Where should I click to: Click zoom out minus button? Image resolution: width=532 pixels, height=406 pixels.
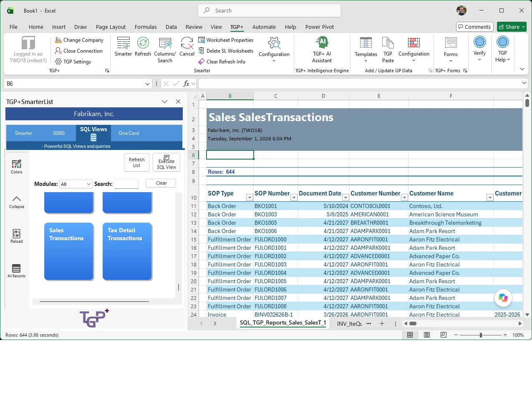(456, 335)
